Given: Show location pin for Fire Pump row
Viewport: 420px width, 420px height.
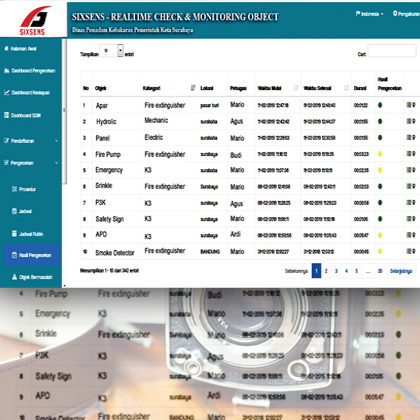Looking at the screenshot, I should coord(414,153).
